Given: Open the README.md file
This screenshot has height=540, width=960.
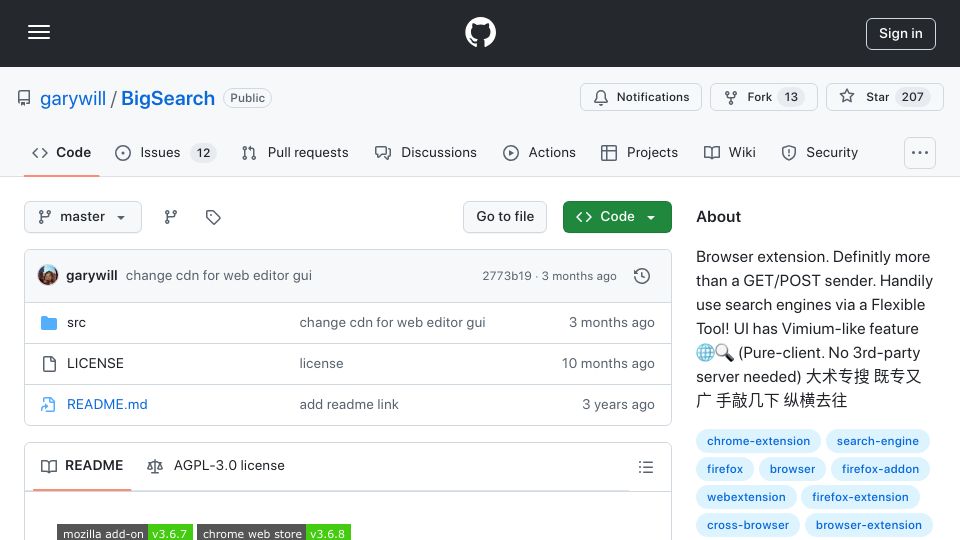Looking at the screenshot, I should (107, 405).
